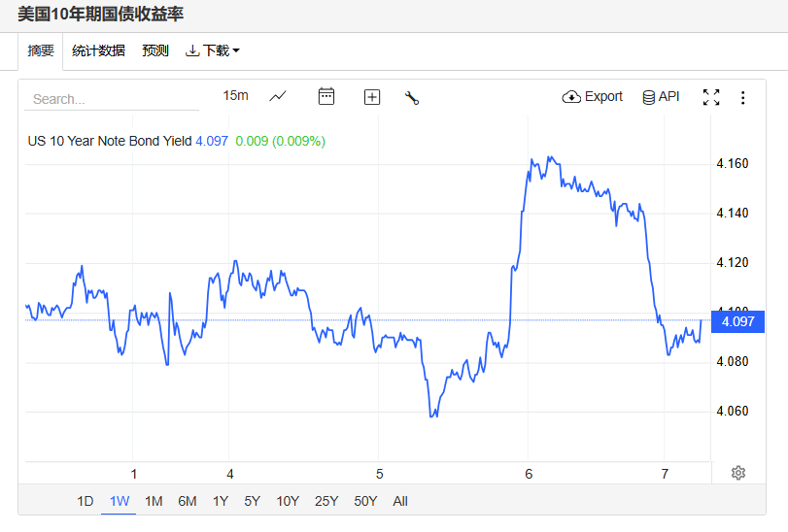Screen dimensions: 788x532
Task: Open the wrench chart tools icon
Action: tap(412, 97)
